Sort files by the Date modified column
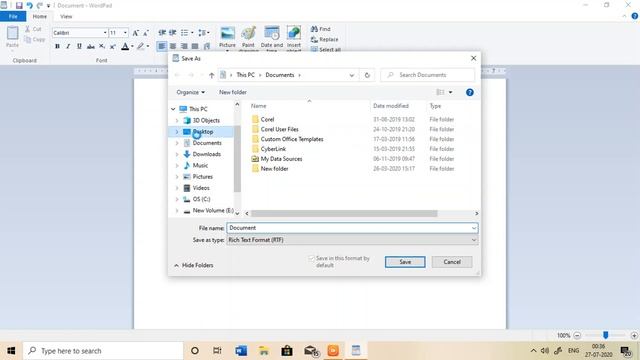Screen dimensions: 640x360 click(391, 106)
